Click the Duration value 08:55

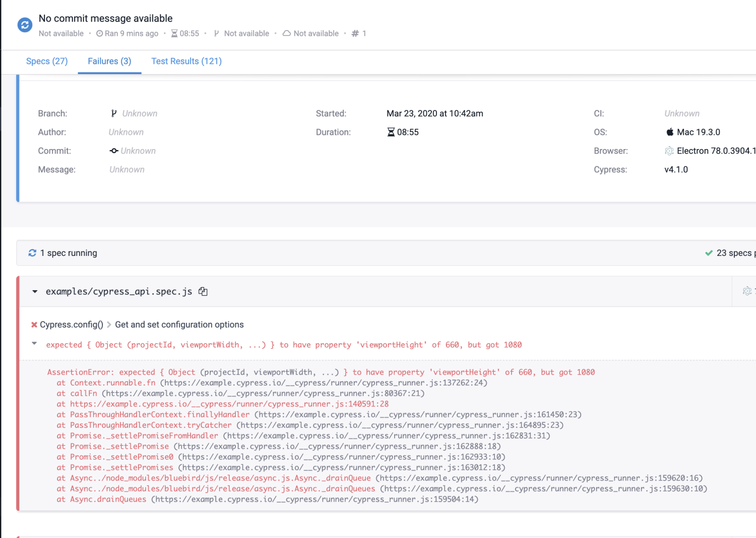(x=408, y=132)
